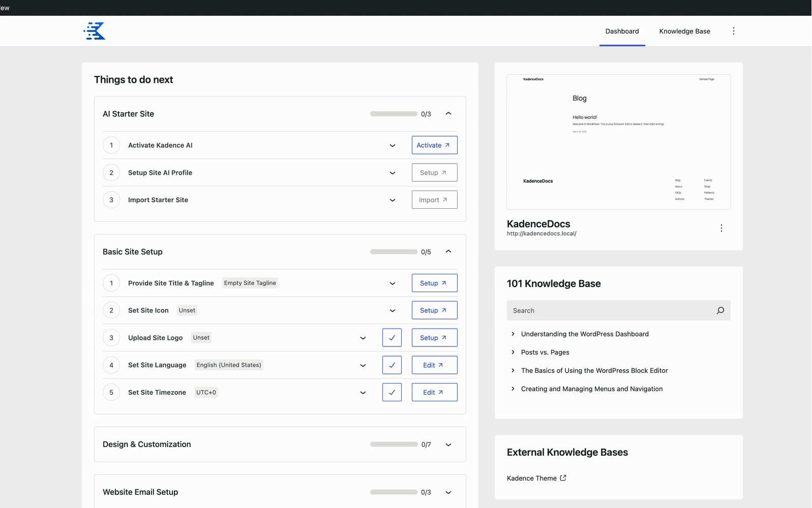
Task: Click the Unset badge beside Set Site Icon
Action: click(x=187, y=310)
